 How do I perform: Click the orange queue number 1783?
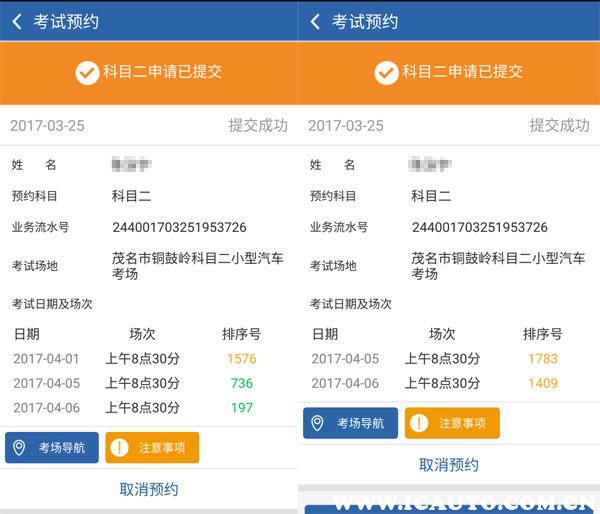point(542,359)
